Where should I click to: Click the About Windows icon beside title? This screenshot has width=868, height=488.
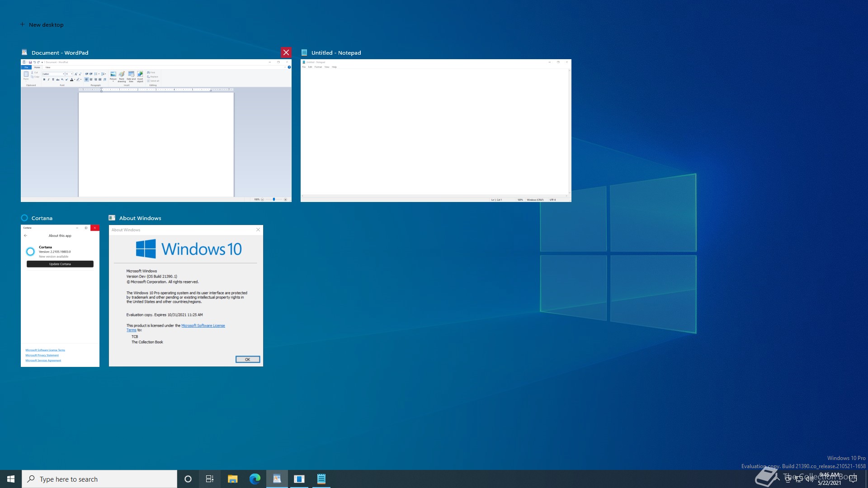[x=112, y=218]
